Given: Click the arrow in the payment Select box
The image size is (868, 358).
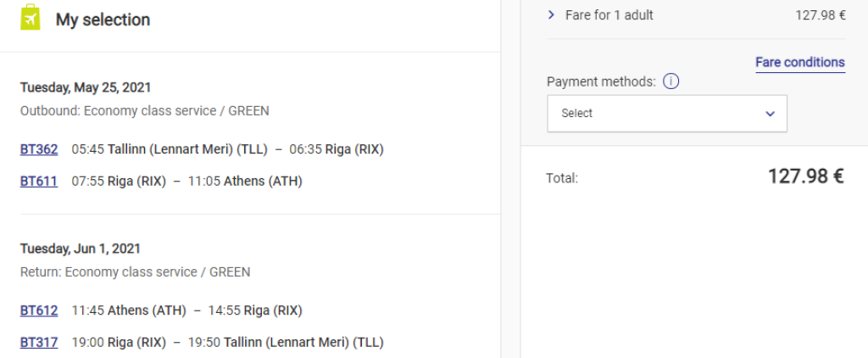Looking at the screenshot, I should (770, 114).
